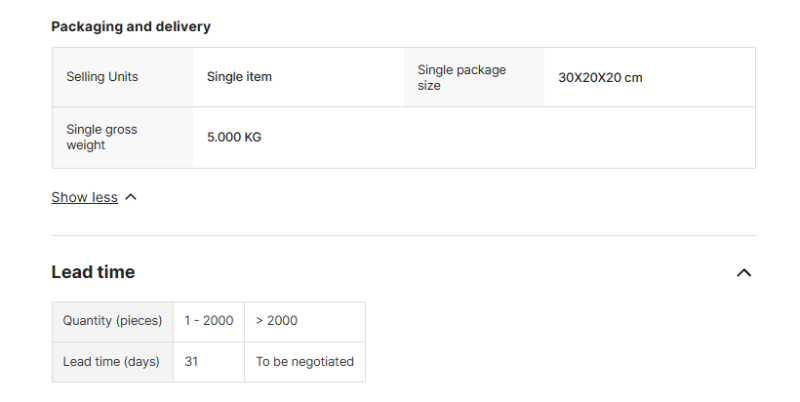
Task: Click the Lead time (days) row label
Action: pos(111,362)
